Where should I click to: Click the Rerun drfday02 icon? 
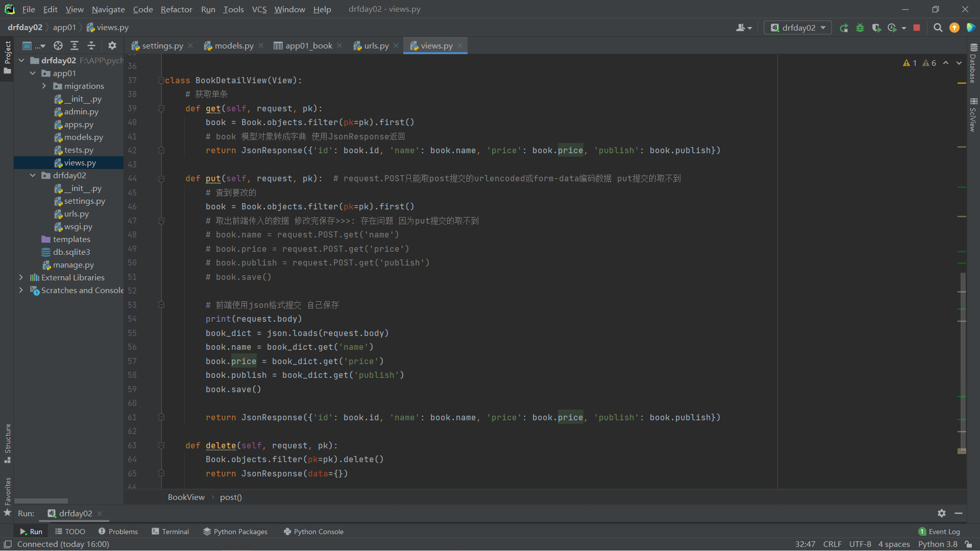point(844,28)
